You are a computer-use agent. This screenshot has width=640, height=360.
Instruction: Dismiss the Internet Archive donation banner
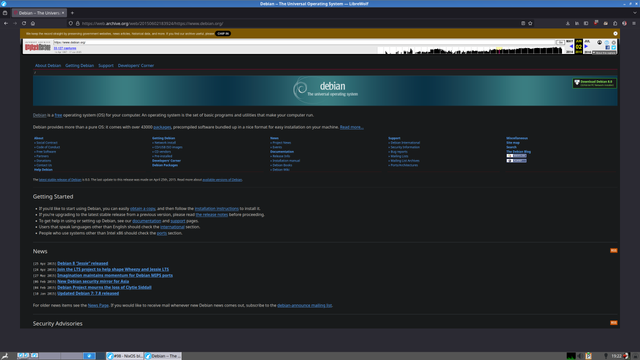click(x=615, y=33)
